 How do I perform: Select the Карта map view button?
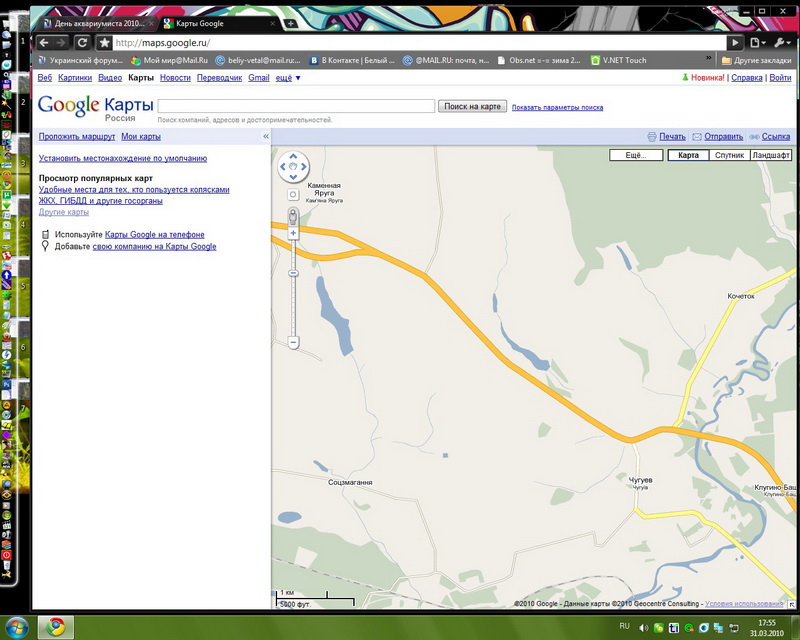[688, 156]
